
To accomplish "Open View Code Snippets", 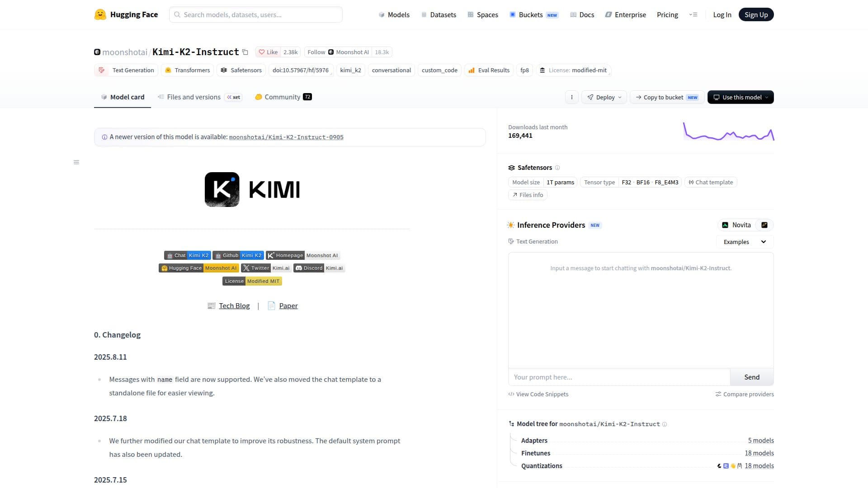I will [538, 394].
